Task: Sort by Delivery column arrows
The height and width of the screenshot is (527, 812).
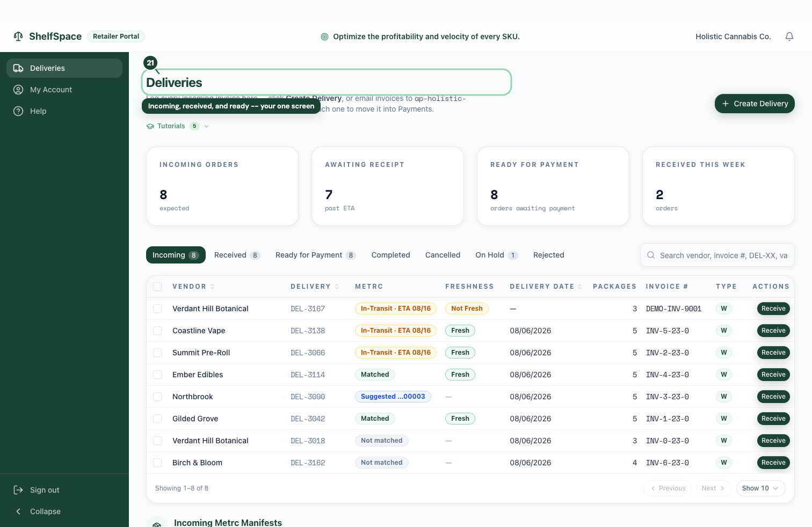Action: [337, 287]
